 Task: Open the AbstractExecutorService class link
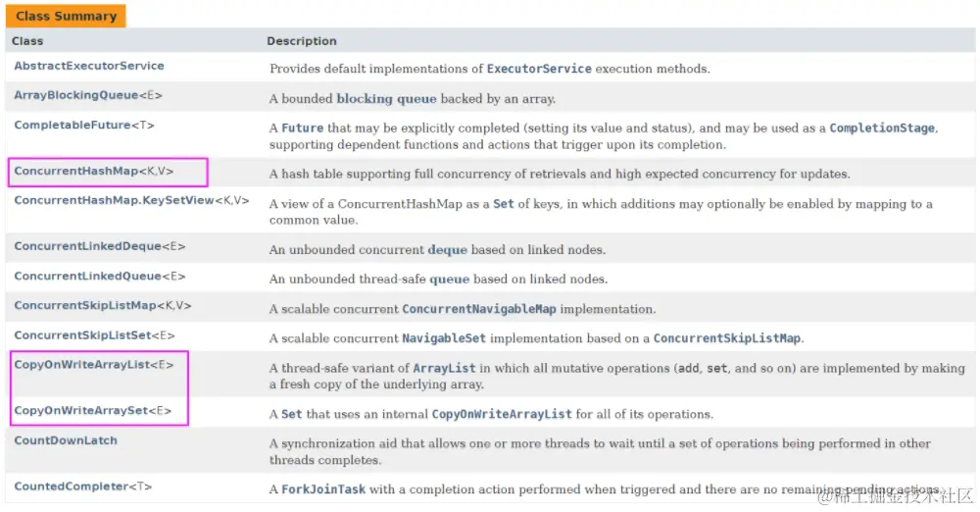coord(89,66)
